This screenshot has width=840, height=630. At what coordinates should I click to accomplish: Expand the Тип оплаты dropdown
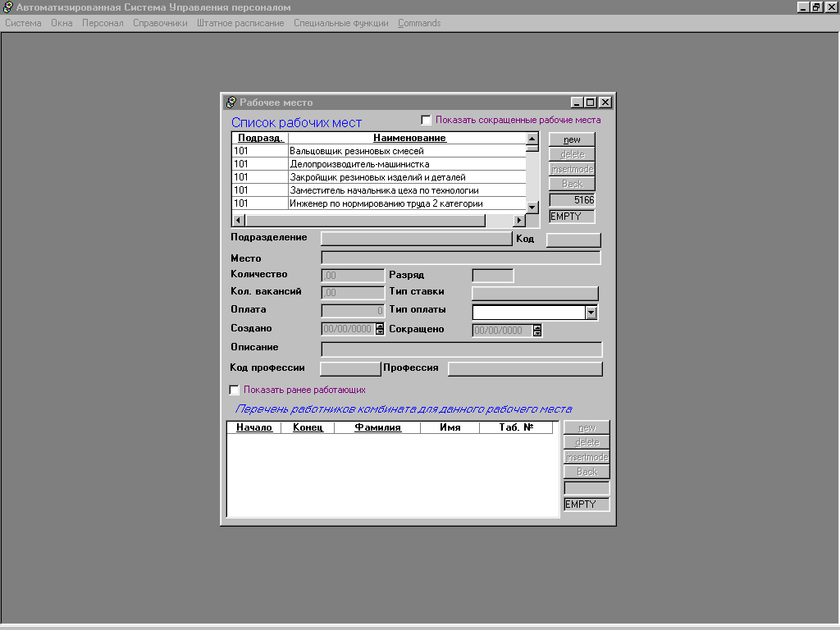591,313
